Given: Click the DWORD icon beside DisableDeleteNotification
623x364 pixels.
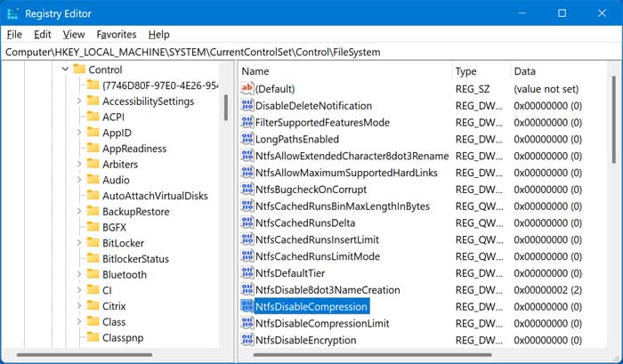Looking at the screenshot, I should point(247,105).
